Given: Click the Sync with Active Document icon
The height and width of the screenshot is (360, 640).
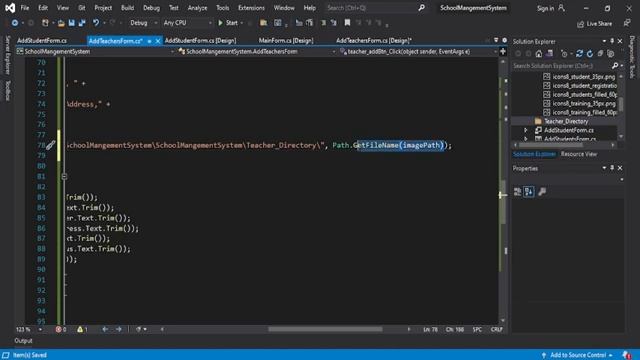Looking at the screenshot, I should (x=579, y=53).
